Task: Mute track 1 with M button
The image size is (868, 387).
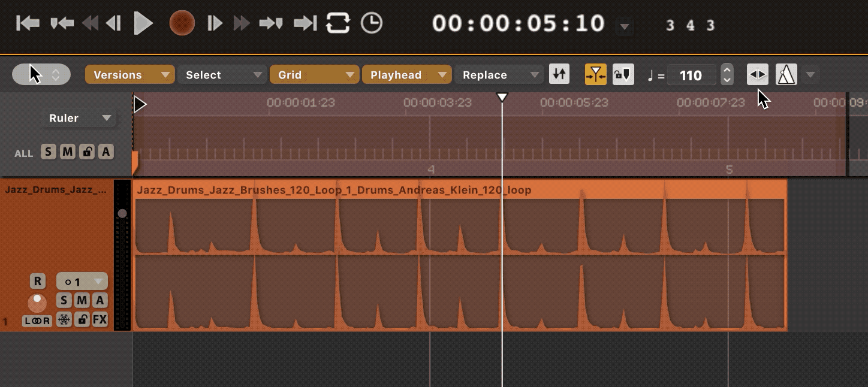Action: (x=82, y=300)
